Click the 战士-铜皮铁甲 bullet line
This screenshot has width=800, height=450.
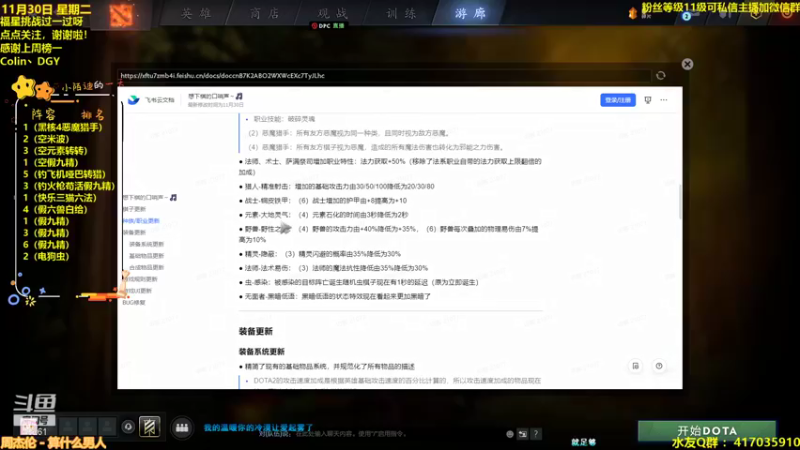tap(323, 201)
